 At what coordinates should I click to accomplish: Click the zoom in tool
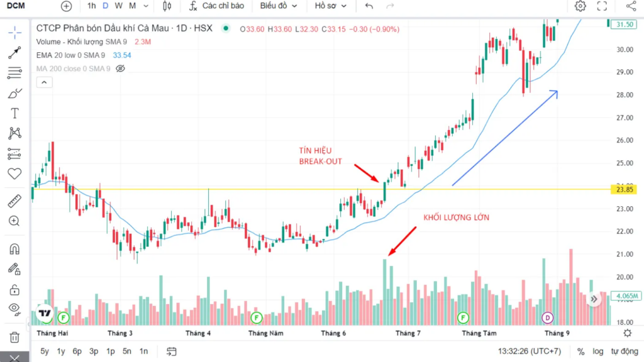[x=14, y=221]
